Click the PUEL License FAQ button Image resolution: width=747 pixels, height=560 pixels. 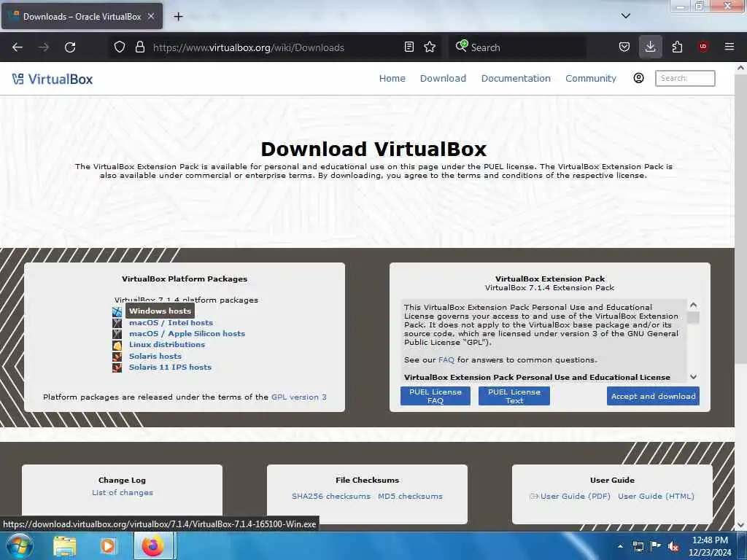click(436, 396)
